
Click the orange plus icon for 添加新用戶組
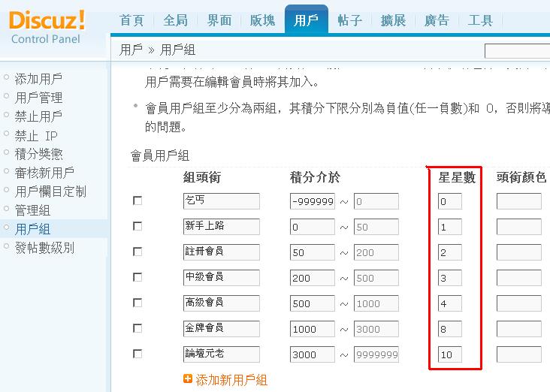(188, 379)
